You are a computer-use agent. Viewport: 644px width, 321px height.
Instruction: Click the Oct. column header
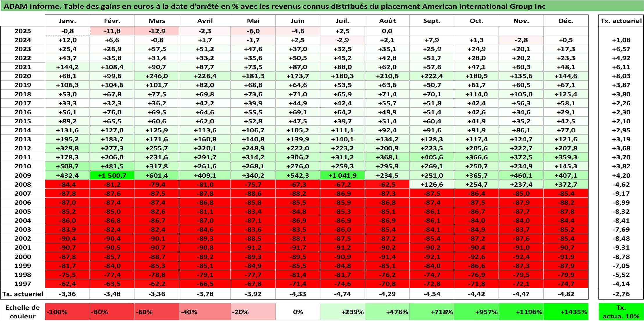[x=477, y=21]
